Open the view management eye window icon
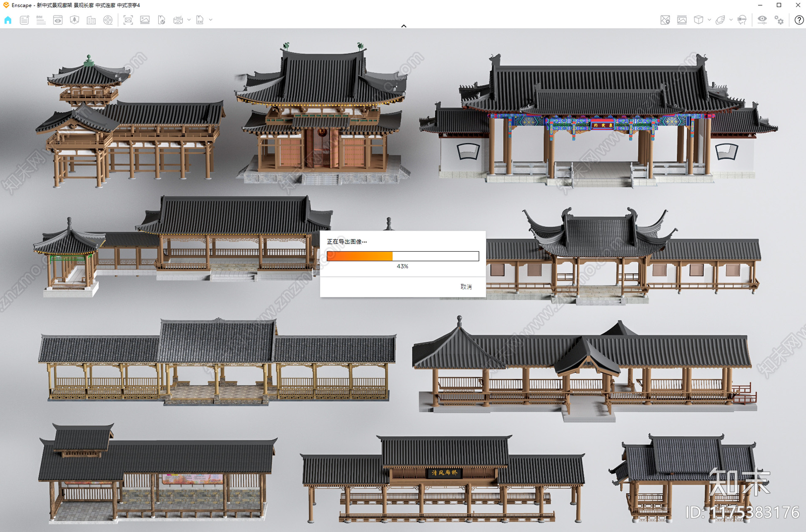This screenshot has width=806, height=532. [58, 20]
